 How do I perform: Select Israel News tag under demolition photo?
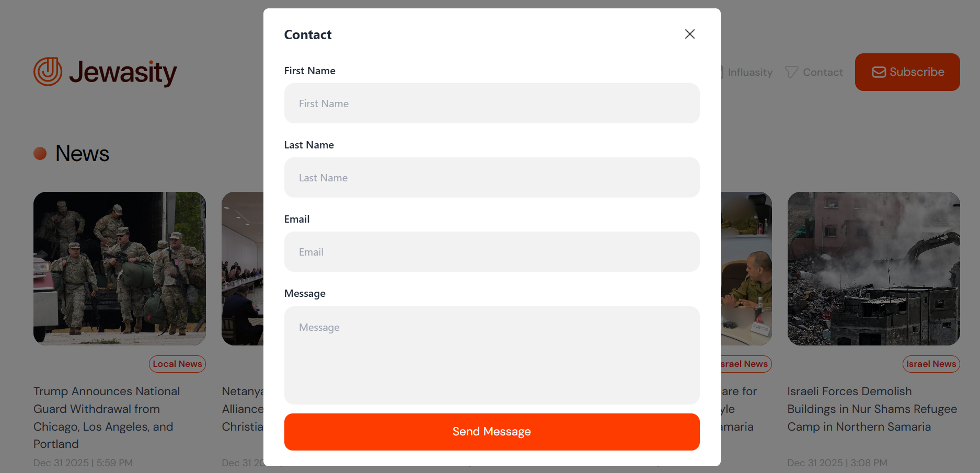pos(931,364)
